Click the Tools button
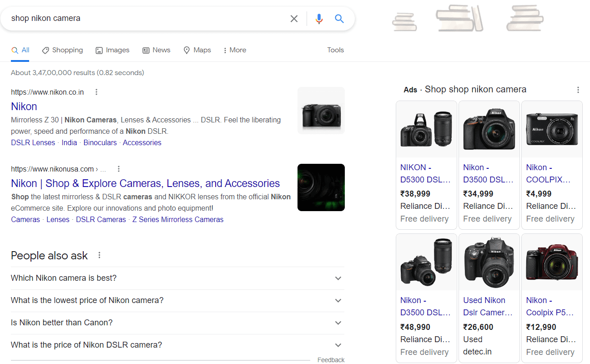Image resolution: width=590 pixels, height=364 pixels. click(x=335, y=50)
